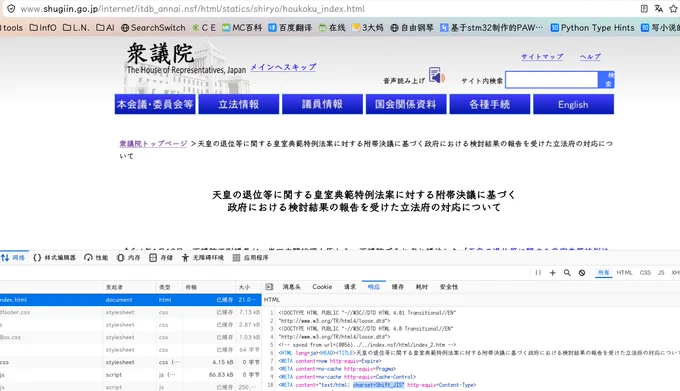680x391 pixels.
Task: Click the メインへスキップ link
Action: click(x=283, y=67)
